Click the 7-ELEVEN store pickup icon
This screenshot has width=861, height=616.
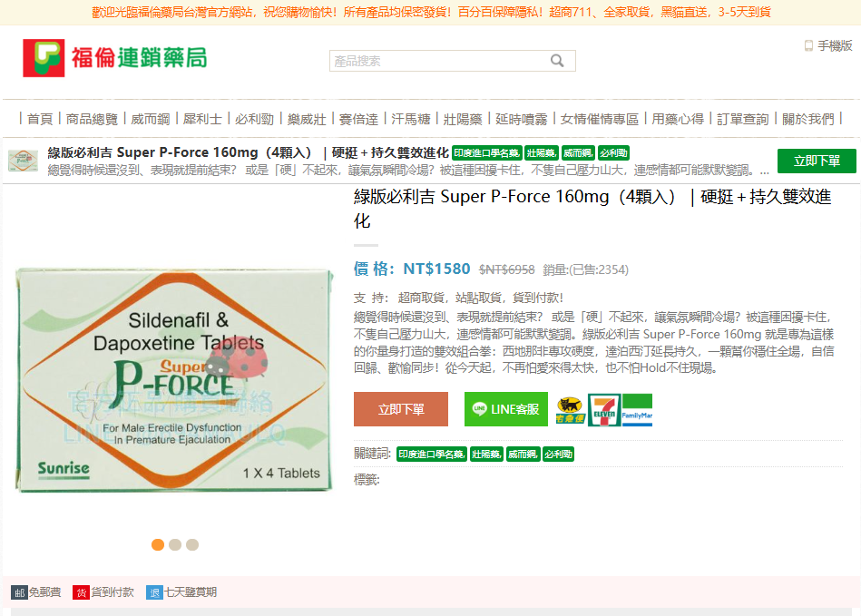[x=604, y=409]
